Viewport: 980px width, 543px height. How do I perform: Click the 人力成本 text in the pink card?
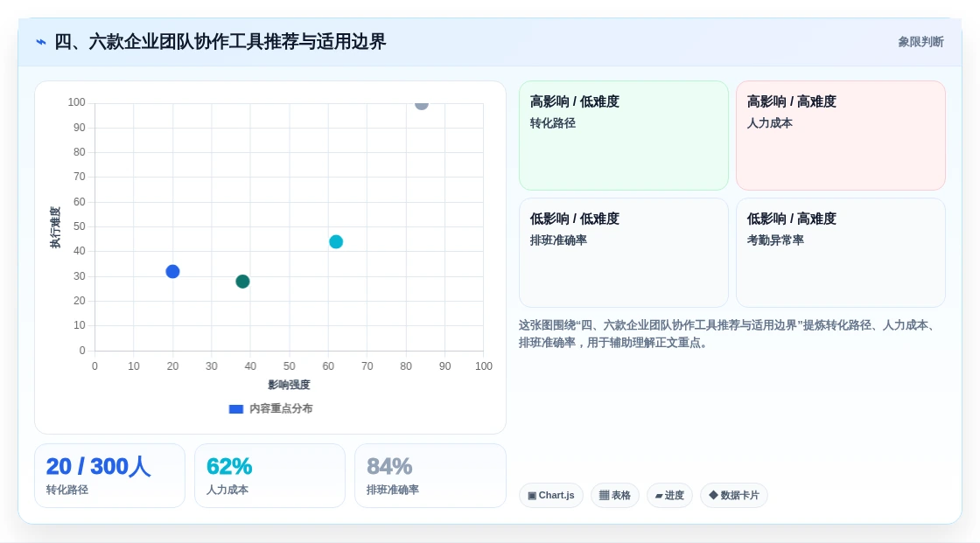click(769, 123)
